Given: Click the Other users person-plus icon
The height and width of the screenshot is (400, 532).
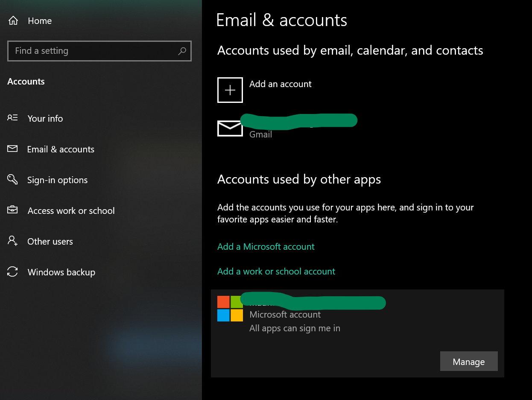Looking at the screenshot, I should coord(12,241).
